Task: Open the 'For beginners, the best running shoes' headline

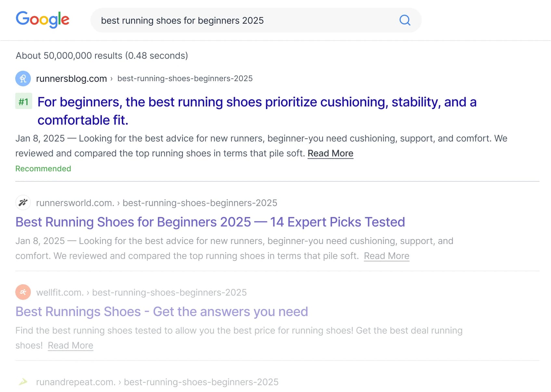Action: coord(257,111)
